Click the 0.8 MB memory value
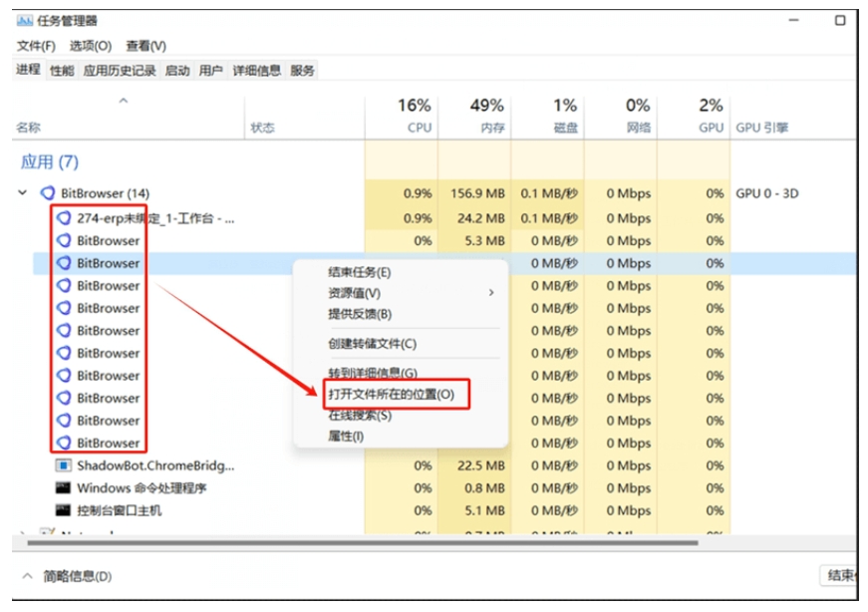Viewport: 868px width, 612px height. (x=484, y=488)
